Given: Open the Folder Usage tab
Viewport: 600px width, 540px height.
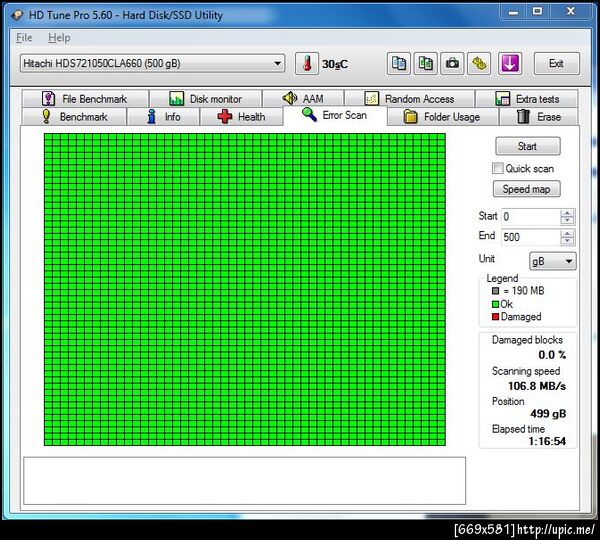Looking at the screenshot, I should point(443,117).
